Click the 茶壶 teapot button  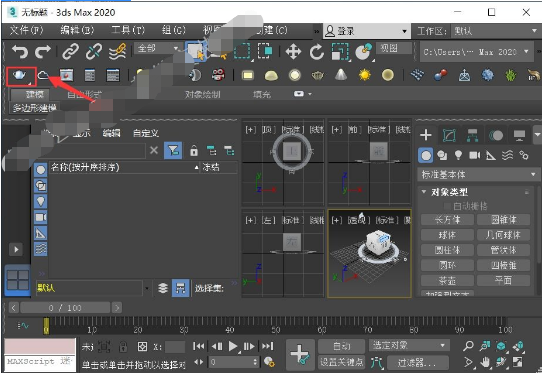point(447,280)
